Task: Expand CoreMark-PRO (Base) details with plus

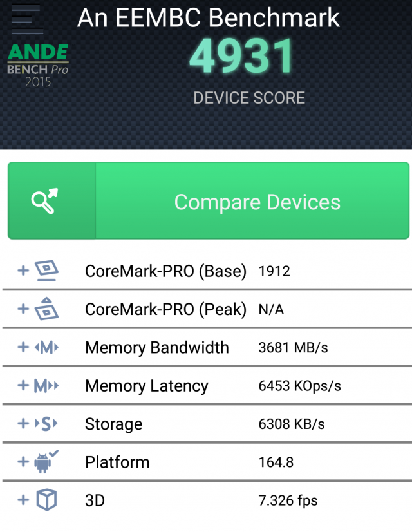Action: point(23,271)
